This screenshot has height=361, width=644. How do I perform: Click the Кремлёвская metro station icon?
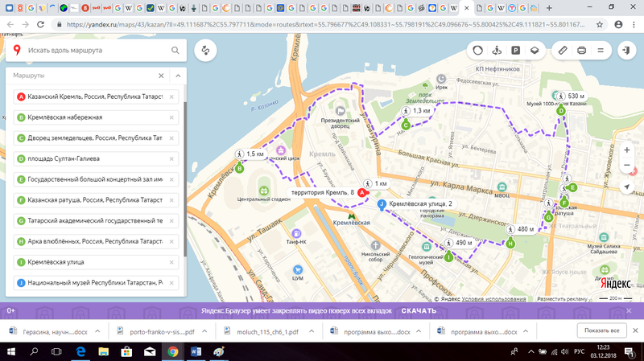[351, 216]
